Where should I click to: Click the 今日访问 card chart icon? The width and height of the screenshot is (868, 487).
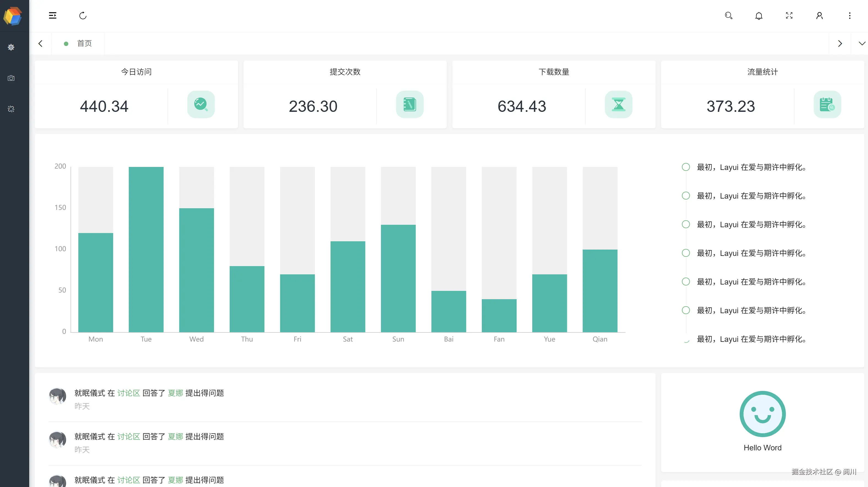201,104
